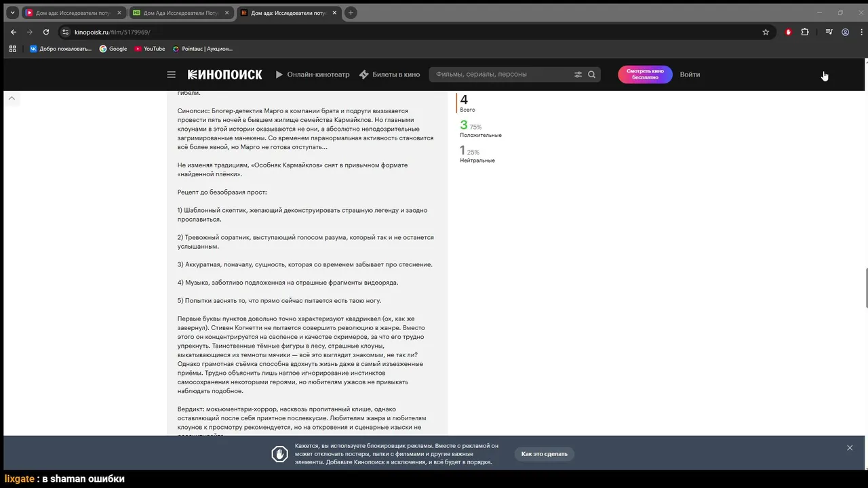This screenshot has width=868, height=488.
Task: Open the Kinopoisk hamburger menu
Action: [171, 75]
